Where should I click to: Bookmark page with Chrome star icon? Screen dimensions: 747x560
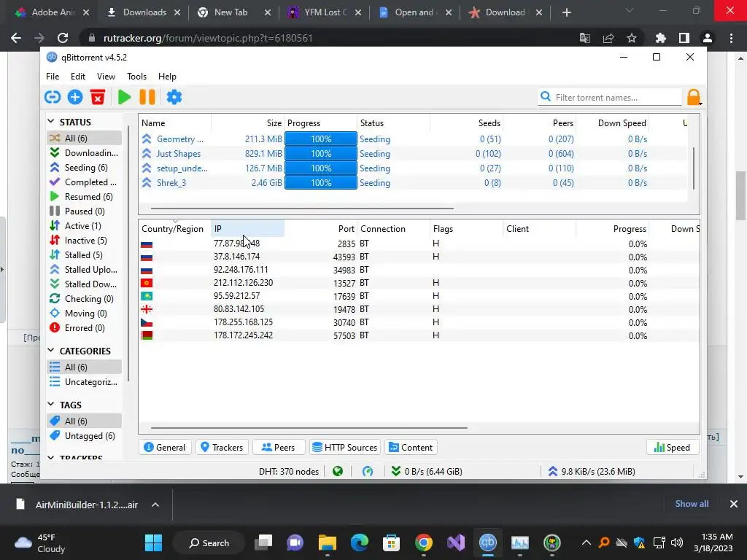[632, 38]
